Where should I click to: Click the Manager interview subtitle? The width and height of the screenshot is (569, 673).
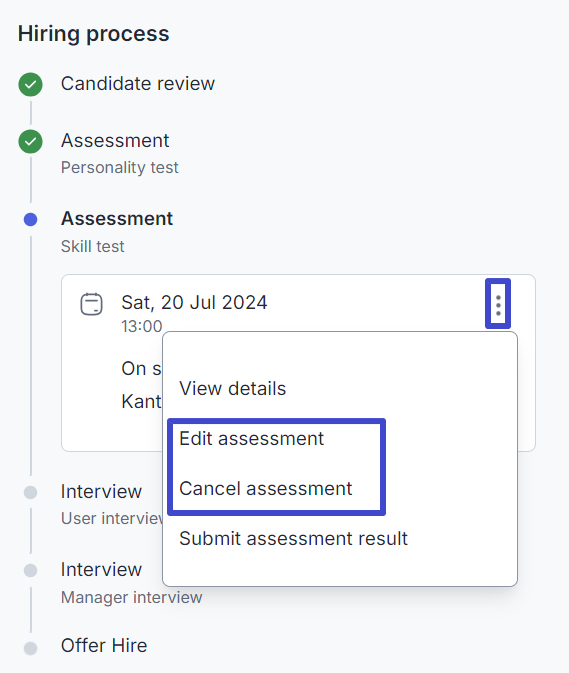[132, 597]
